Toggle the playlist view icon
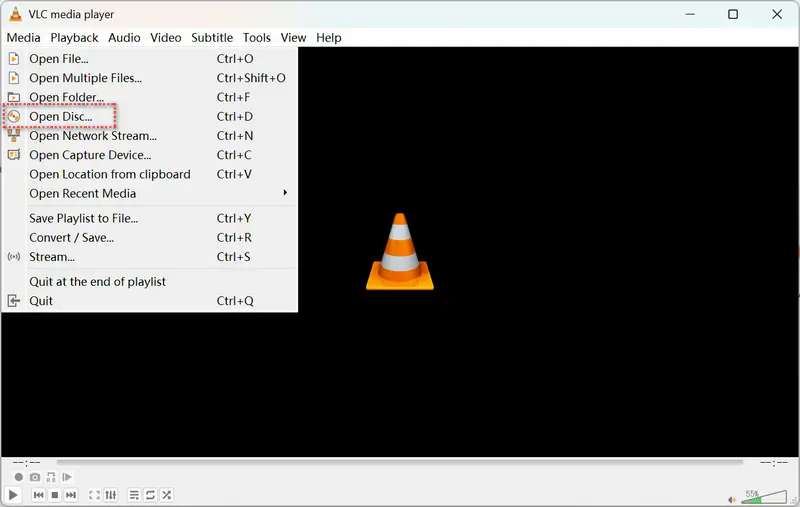 (134, 495)
